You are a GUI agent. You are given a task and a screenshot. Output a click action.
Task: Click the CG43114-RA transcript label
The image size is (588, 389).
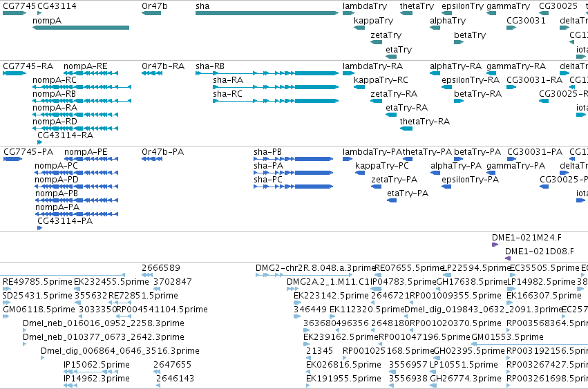65,135
